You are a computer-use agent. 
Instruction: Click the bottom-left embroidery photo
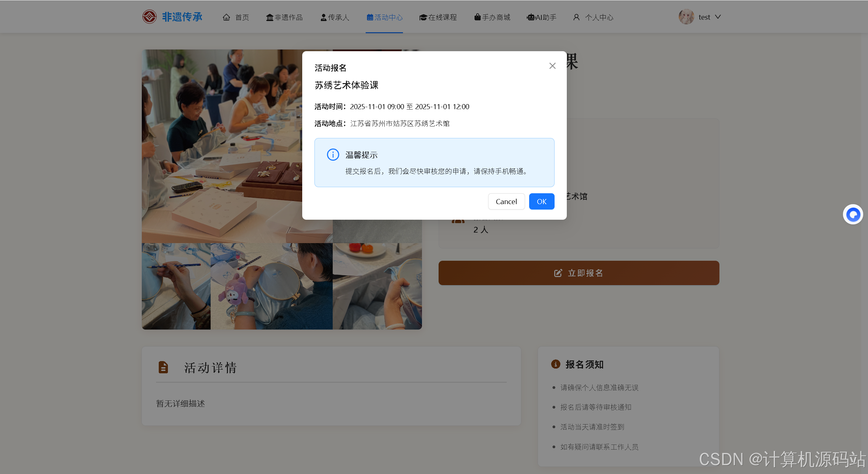click(176, 286)
